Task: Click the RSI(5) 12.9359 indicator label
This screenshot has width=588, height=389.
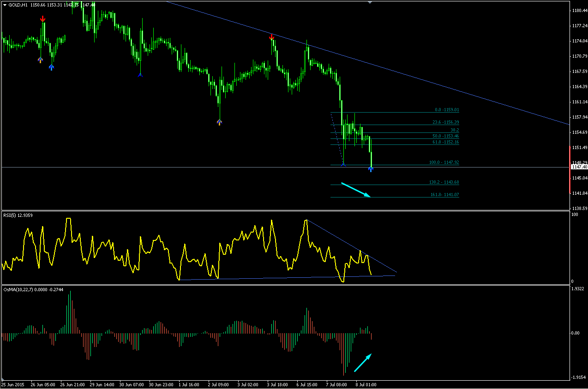Action: pyautogui.click(x=18, y=215)
